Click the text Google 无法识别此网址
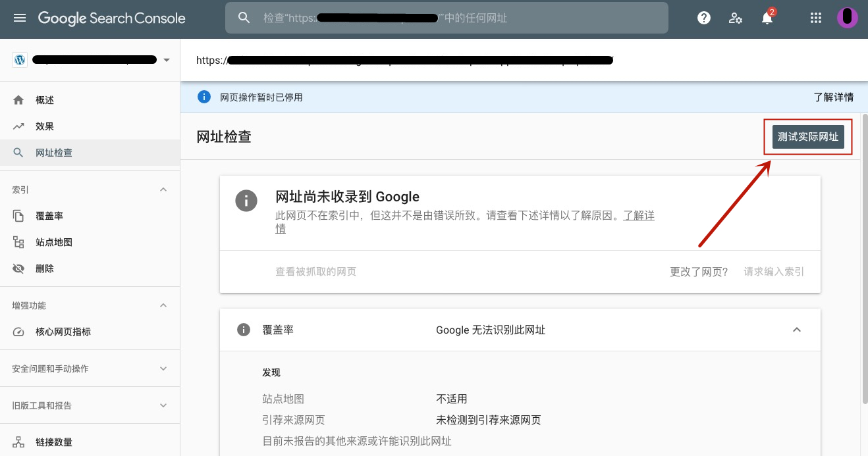Viewport: 868px width, 456px height. tap(491, 330)
